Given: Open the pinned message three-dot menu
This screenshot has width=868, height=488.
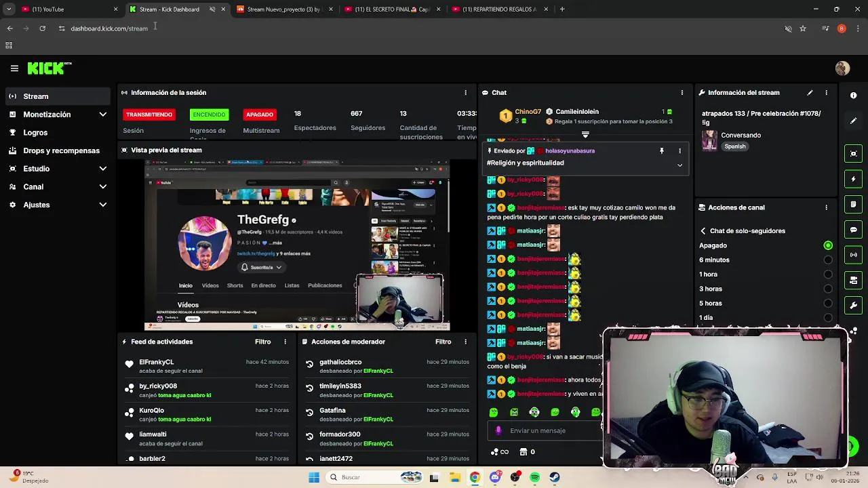Looking at the screenshot, I should tap(679, 151).
